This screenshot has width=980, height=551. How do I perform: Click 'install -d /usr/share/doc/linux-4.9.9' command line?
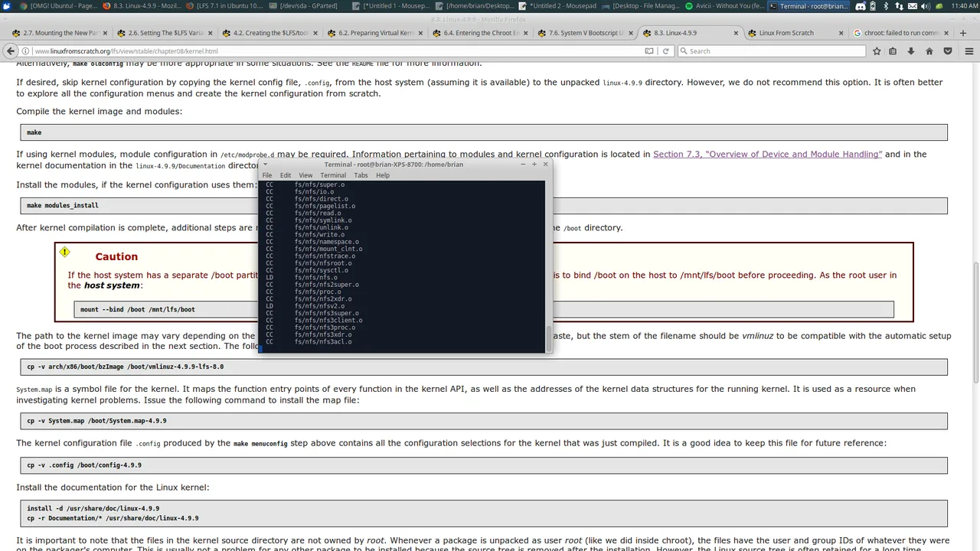pos(93,508)
